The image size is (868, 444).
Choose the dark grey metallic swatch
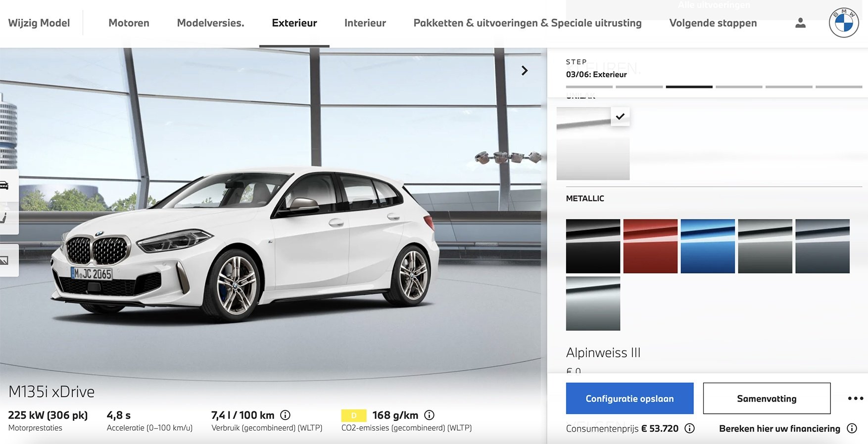pos(765,246)
